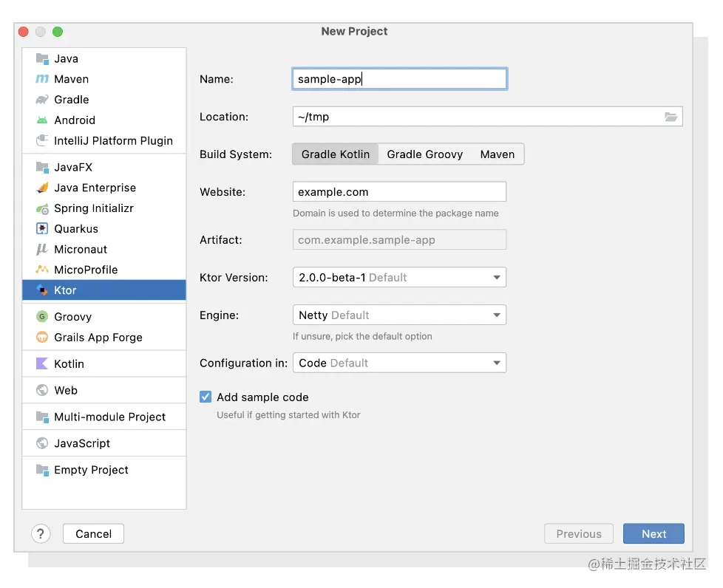Switch build system to Gradle Groovy
The image size is (723, 588).
pos(424,154)
